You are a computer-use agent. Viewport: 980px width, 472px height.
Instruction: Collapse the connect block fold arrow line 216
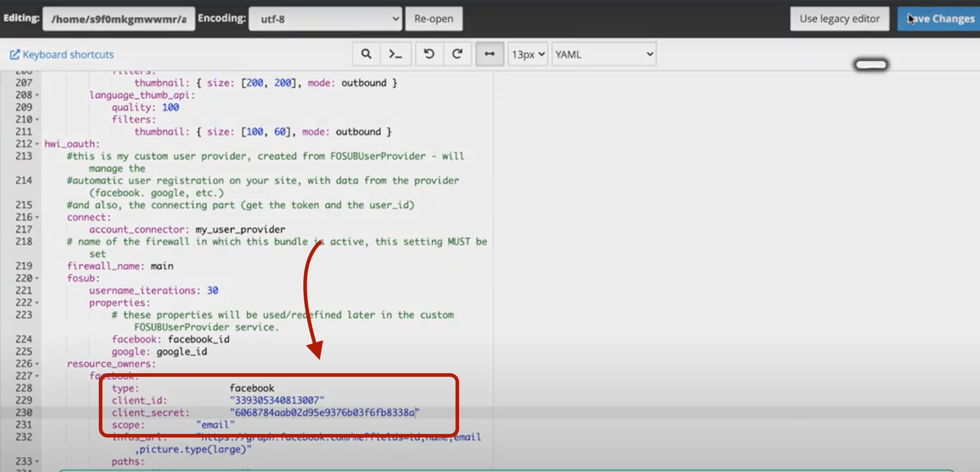click(x=37, y=218)
